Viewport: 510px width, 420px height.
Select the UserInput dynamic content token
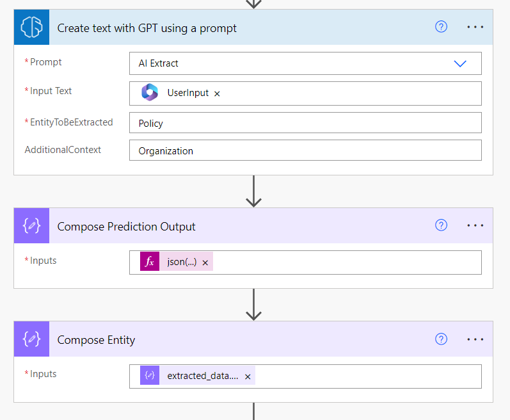(x=187, y=93)
